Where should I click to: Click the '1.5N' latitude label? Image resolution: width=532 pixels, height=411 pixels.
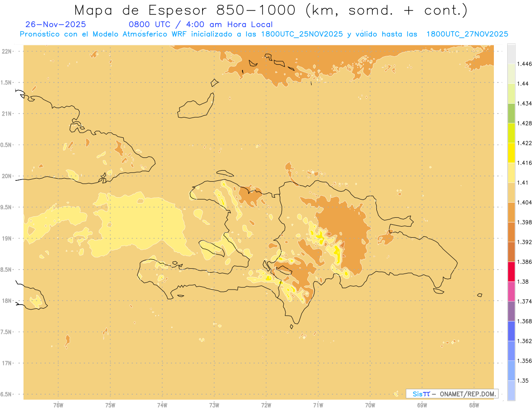pos(6,82)
